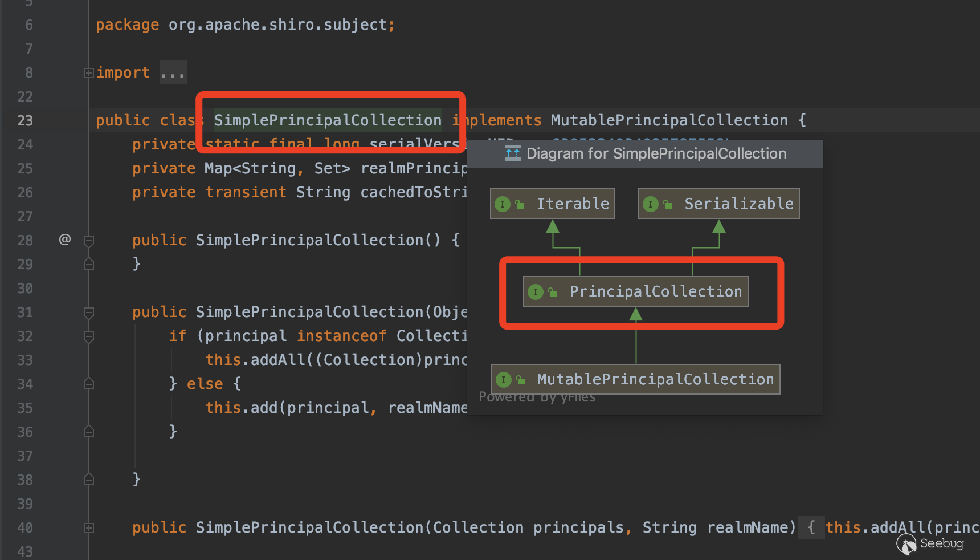Click the interface icon beside MutablePrincipalCollection
The width and height of the screenshot is (980, 560).
coord(503,380)
